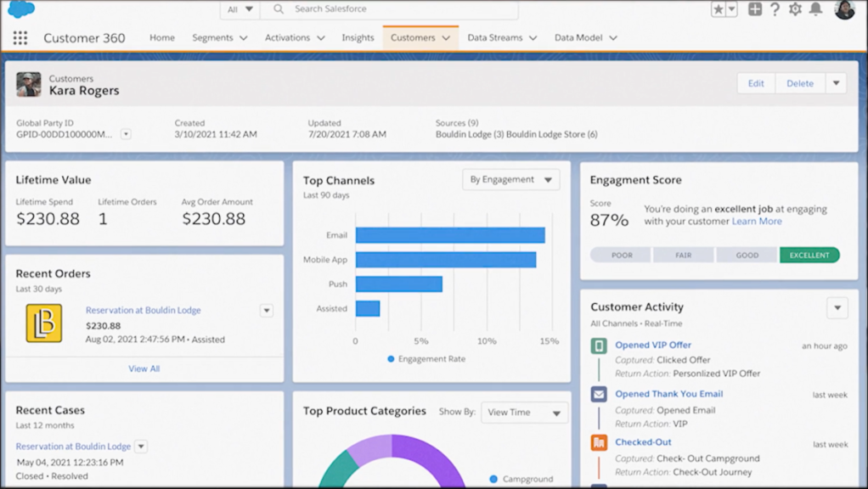868x489 pixels.
Task: Open the Setup gear icon
Action: coord(795,9)
